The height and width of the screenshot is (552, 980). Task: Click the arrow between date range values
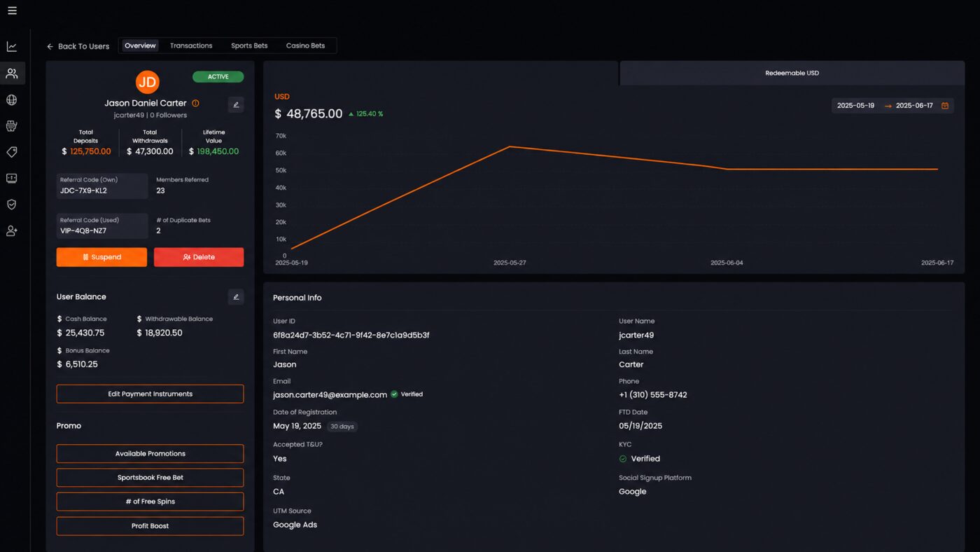pyautogui.click(x=888, y=106)
